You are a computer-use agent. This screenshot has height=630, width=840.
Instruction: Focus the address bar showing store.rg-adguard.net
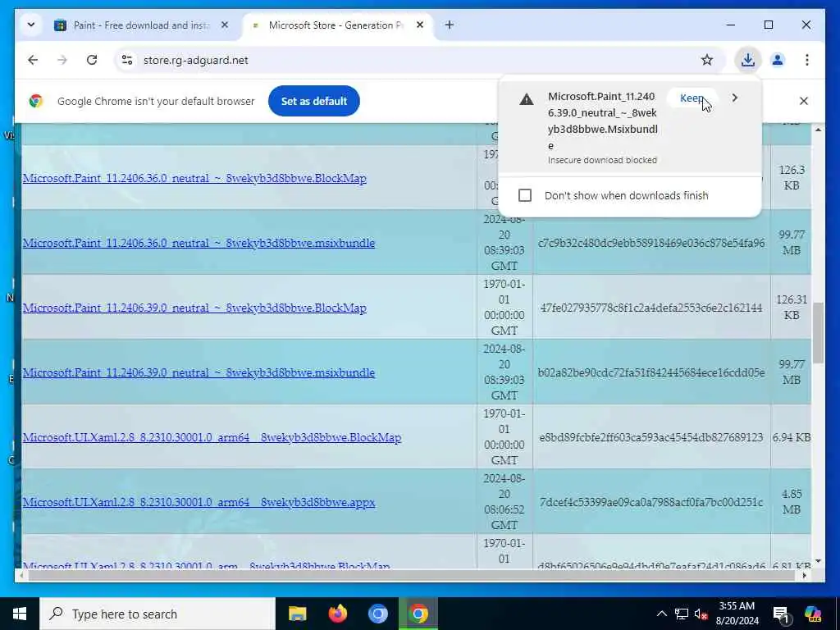click(418, 60)
